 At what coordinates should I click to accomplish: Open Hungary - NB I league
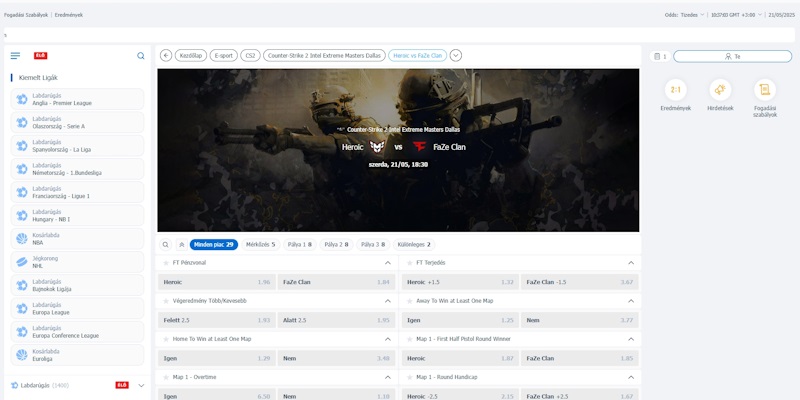click(78, 215)
